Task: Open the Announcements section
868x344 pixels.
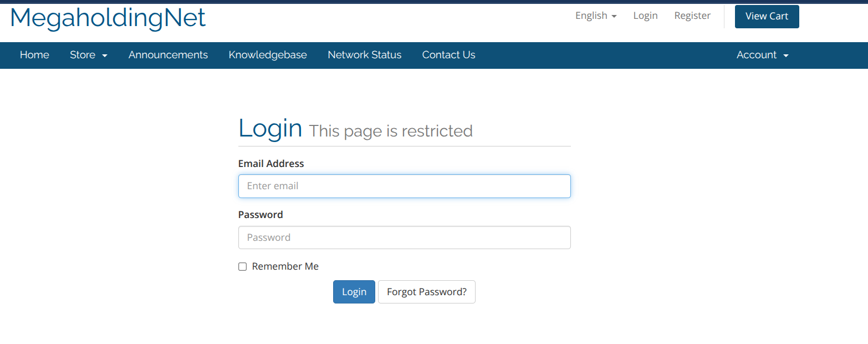Action: click(168, 55)
